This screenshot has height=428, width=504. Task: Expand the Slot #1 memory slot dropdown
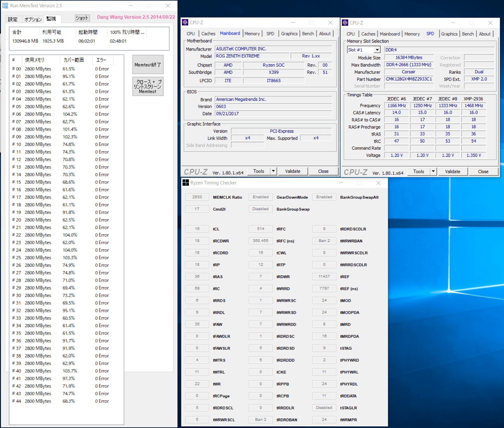tap(377, 50)
